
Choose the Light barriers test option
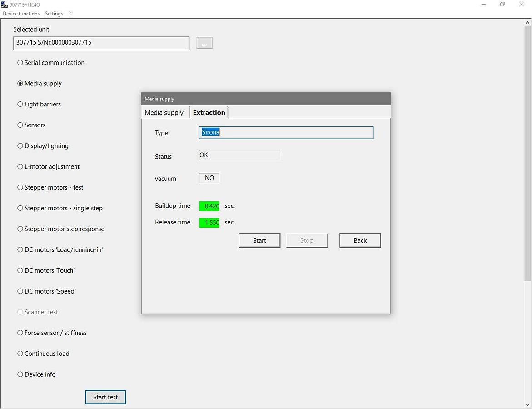coord(20,104)
